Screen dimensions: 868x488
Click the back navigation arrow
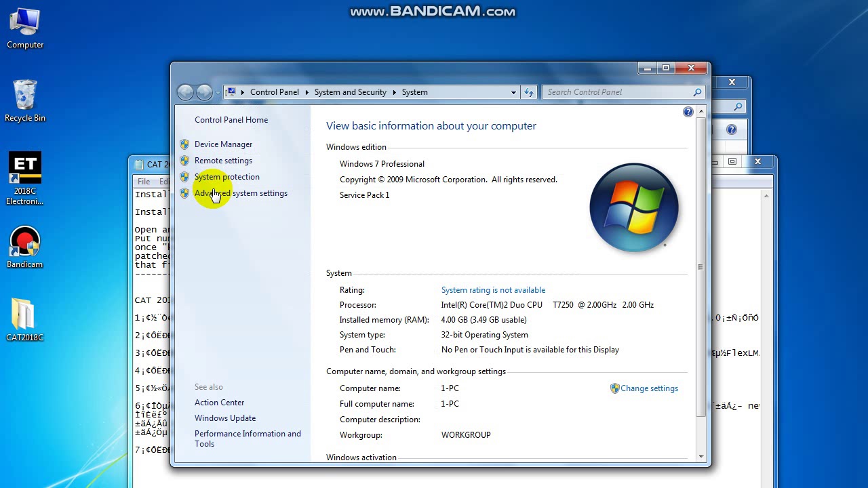coord(185,92)
